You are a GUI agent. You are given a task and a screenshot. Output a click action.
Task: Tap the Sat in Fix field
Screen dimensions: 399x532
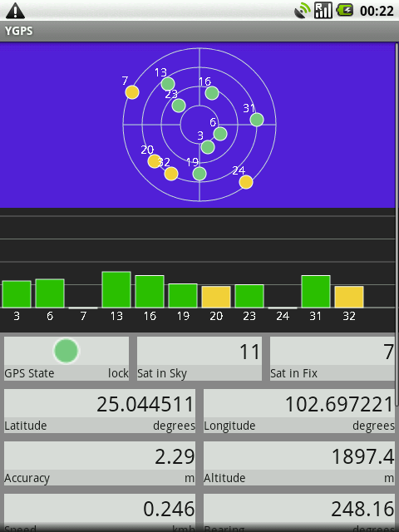tap(332, 358)
